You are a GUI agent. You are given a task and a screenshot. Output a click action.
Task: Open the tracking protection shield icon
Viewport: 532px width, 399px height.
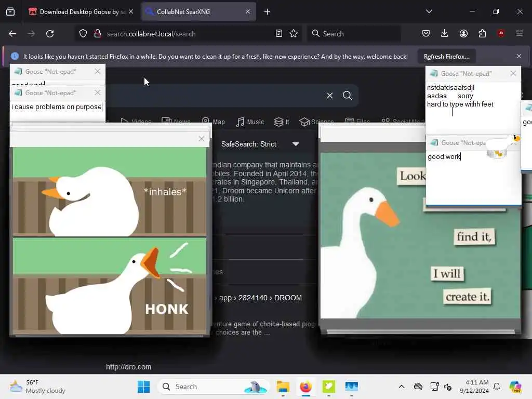click(x=83, y=34)
